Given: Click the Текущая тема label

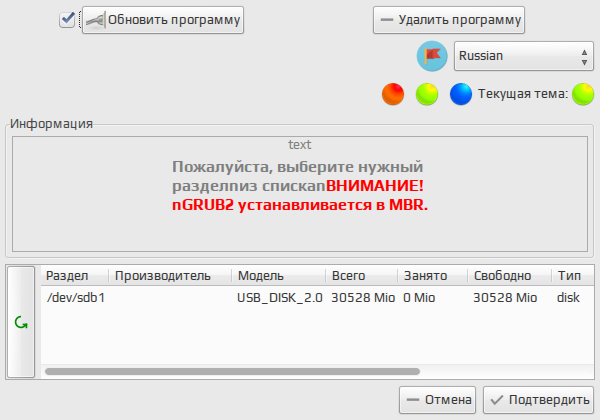Looking at the screenshot, I should click(523, 94).
